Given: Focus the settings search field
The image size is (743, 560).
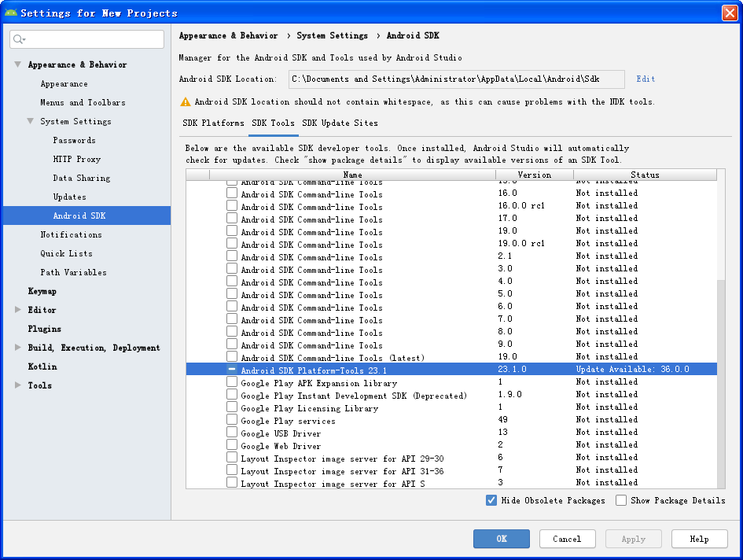Looking at the screenshot, I should 86,39.
